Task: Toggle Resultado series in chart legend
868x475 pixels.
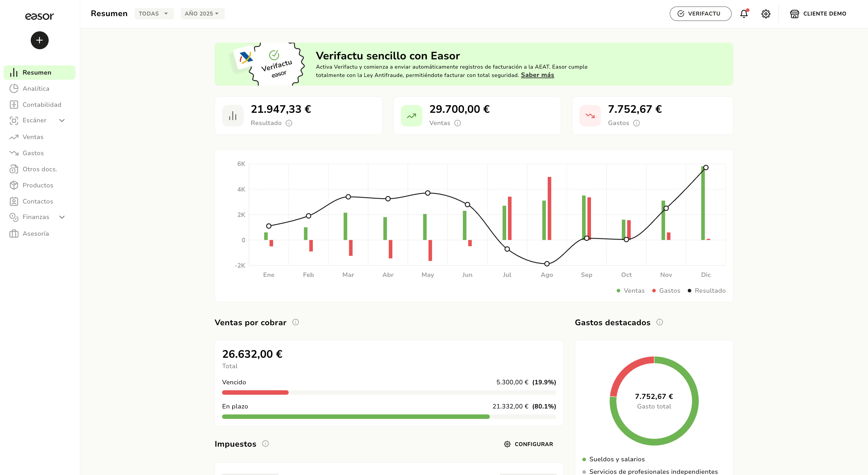Action: tap(707, 290)
